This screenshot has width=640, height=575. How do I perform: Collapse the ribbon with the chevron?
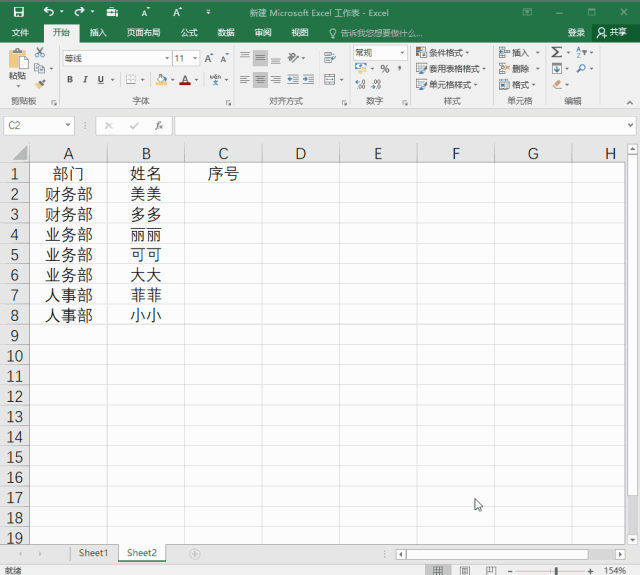click(630, 102)
